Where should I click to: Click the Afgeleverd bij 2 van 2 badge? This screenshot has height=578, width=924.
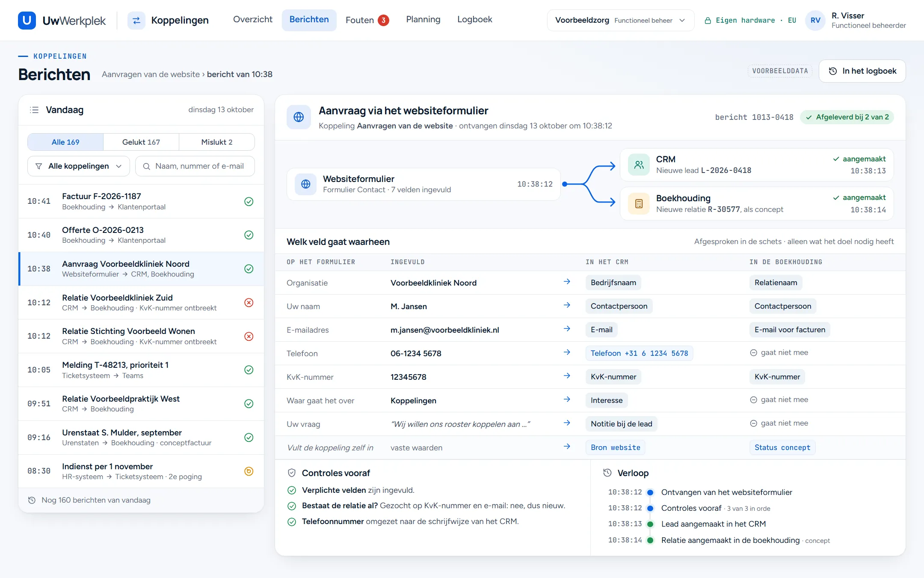pos(847,117)
